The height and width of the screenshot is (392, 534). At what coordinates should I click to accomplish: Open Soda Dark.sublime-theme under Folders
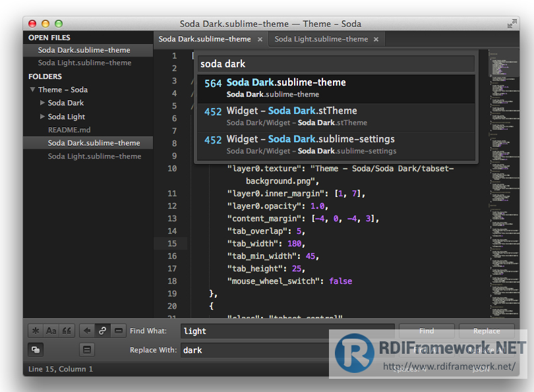88,143
